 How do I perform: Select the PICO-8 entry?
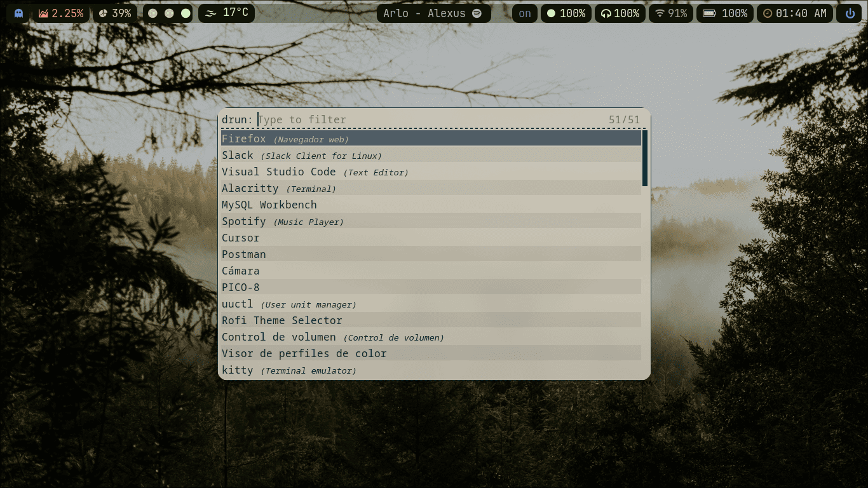tap(431, 287)
